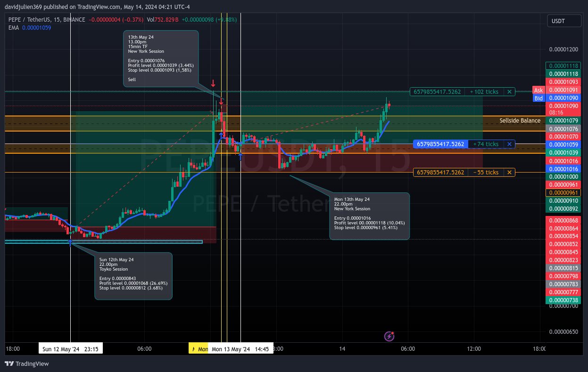Click the 0.00000650 price axis tick
The width and height of the screenshot is (588, 372).
[x=563, y=332]
